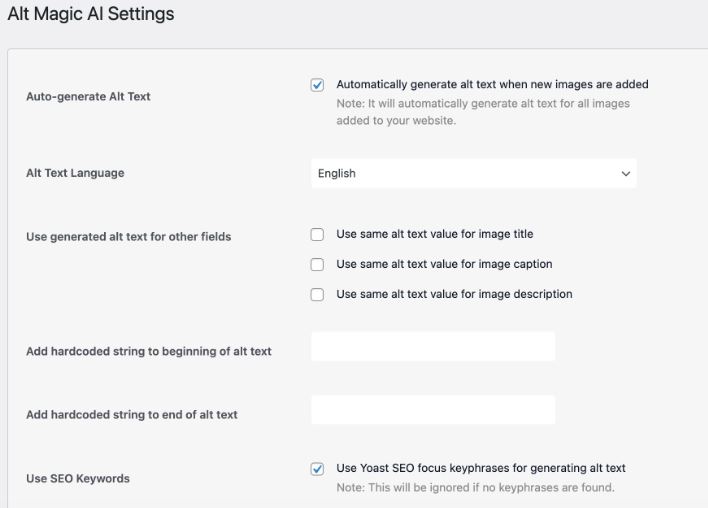The image size is (708, 508).
Task: Click 'Use same alt text value for image title' text
Action: click(x=435, y=234)
